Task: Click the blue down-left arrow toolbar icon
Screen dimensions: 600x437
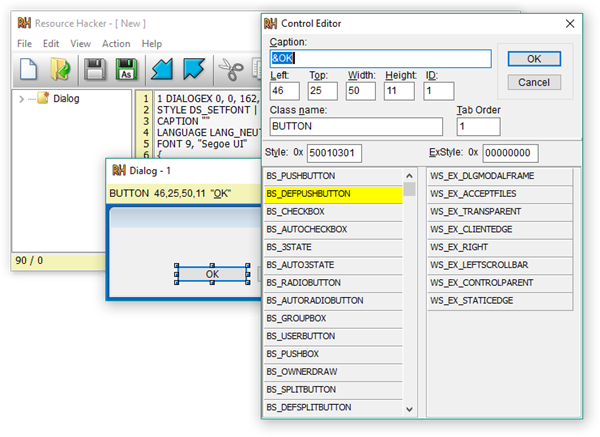Action: (x=162, y=69)
